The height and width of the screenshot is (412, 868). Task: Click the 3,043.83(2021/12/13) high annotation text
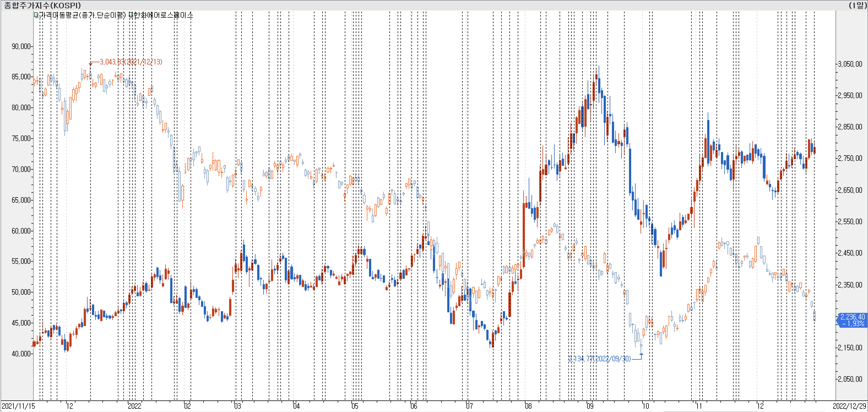click(131, 62)
